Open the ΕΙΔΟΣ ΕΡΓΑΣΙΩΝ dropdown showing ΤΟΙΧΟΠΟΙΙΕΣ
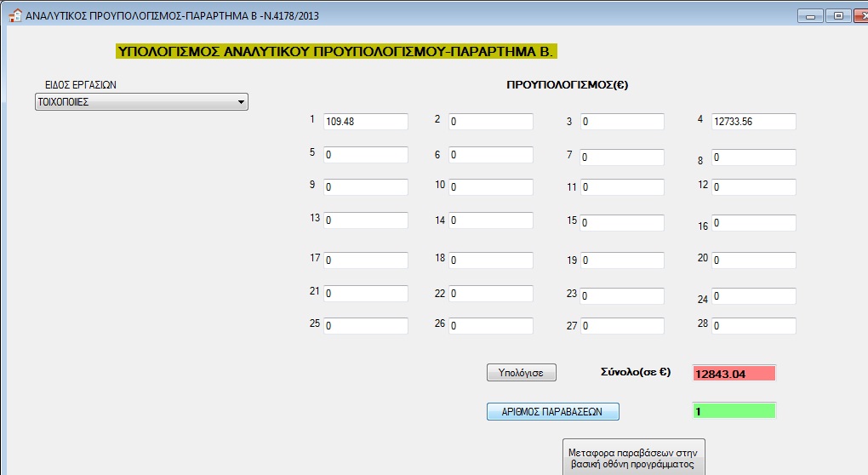Image resolution: width=868 pixels, height=475 pixels. 140,102
